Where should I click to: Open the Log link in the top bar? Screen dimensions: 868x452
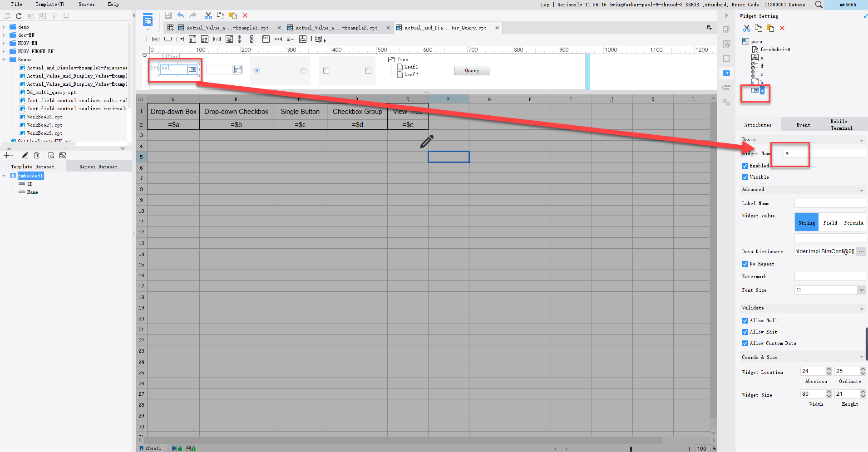(x=545, y=5)
